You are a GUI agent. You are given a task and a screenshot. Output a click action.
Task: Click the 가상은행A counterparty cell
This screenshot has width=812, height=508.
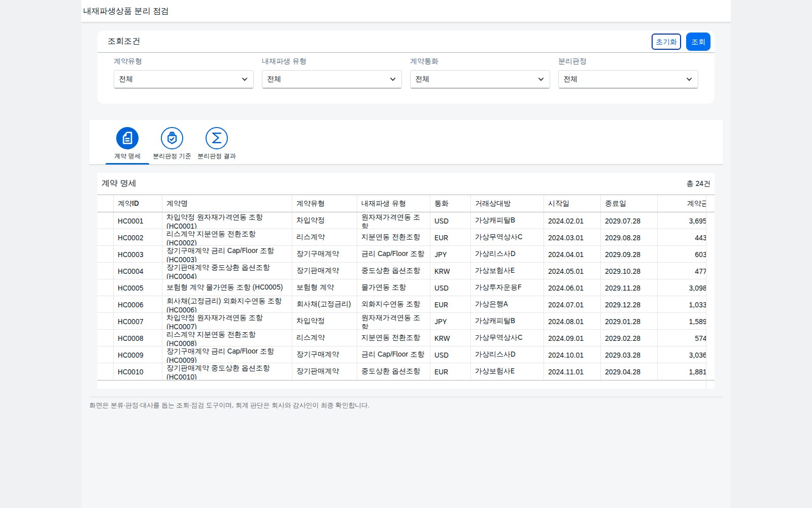[507, 304]
